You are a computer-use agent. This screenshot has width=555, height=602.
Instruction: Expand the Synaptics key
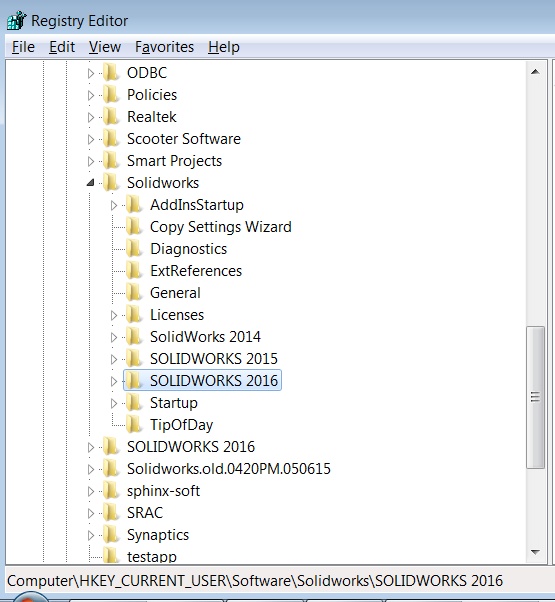[91, 535]
